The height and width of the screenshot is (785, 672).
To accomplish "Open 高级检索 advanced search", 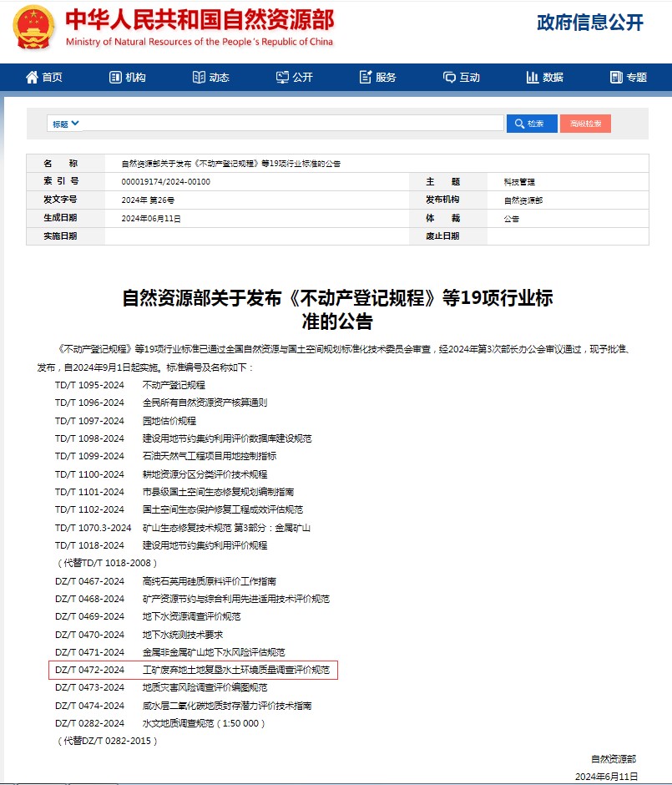I will click(585, 124).
